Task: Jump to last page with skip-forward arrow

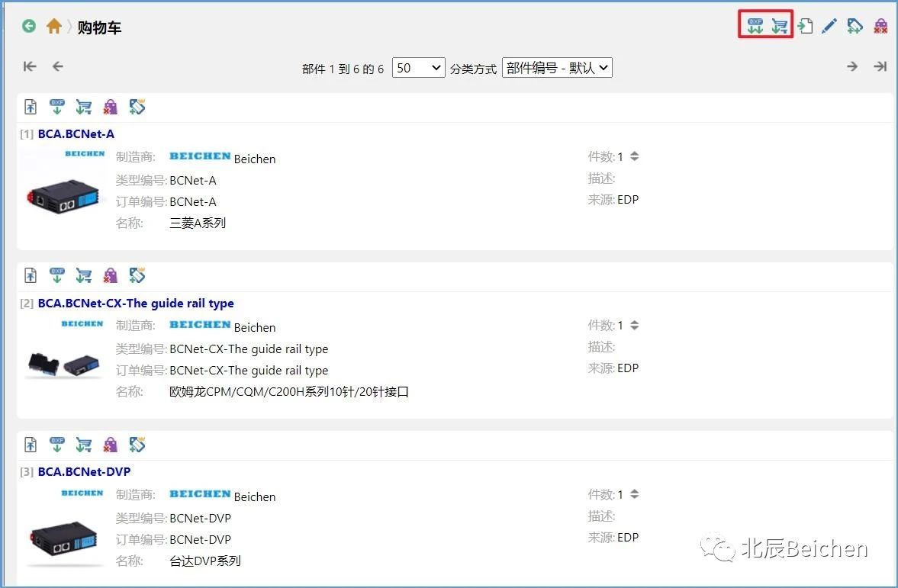Action: pyautogui.click(x=880, y=66)
